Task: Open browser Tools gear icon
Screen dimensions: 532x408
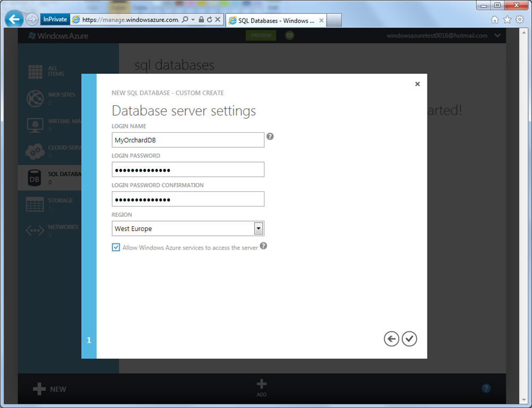Action: (520, 20)
